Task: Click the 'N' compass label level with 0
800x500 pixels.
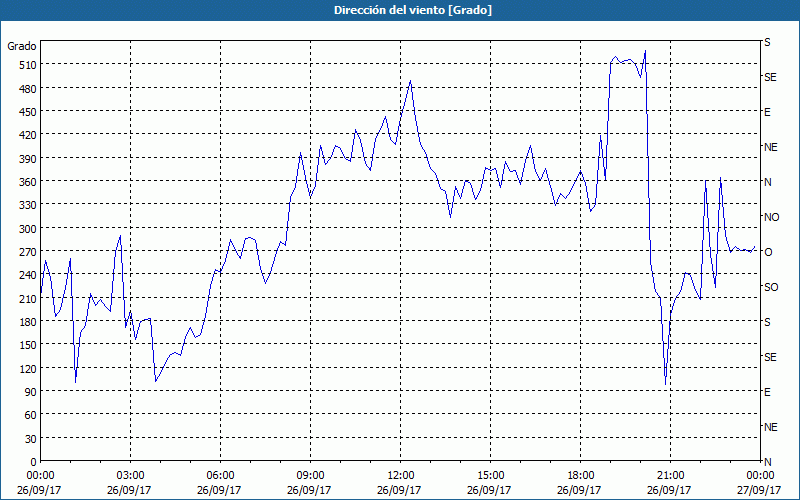Action: click(x=767, y=462)
